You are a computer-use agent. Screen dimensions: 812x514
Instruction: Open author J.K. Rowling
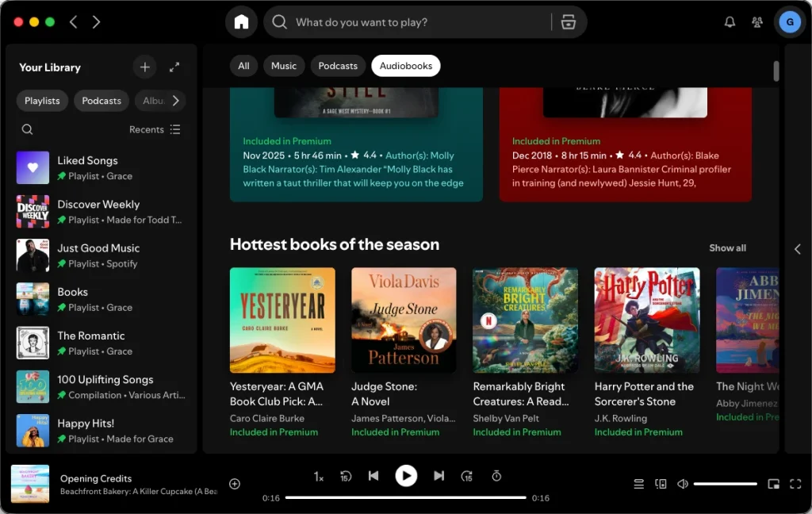coord(620,418)
